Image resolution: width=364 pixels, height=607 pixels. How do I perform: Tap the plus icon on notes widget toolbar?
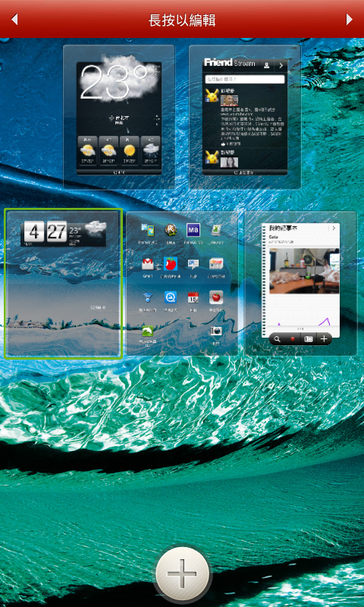(x=324, y=339)
